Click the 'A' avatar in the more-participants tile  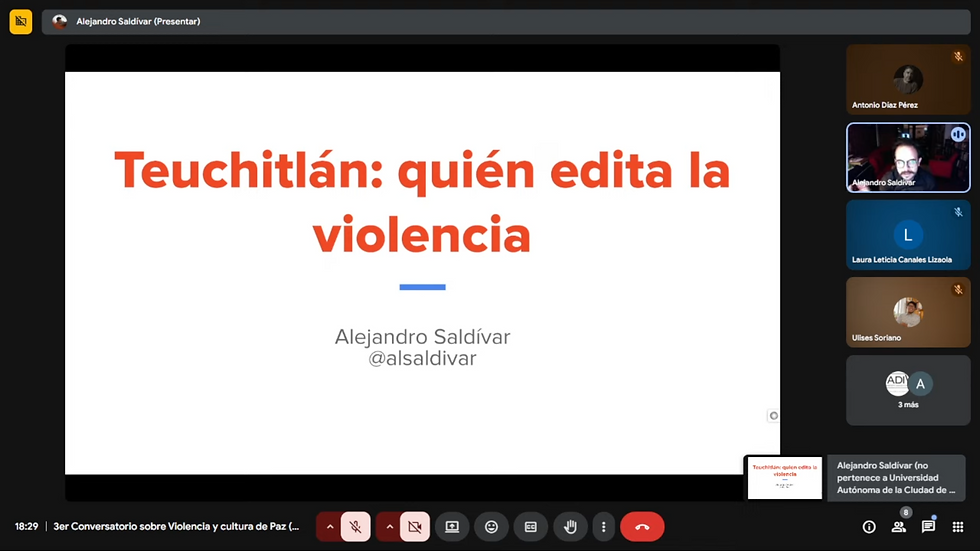(x=920, y=384)
